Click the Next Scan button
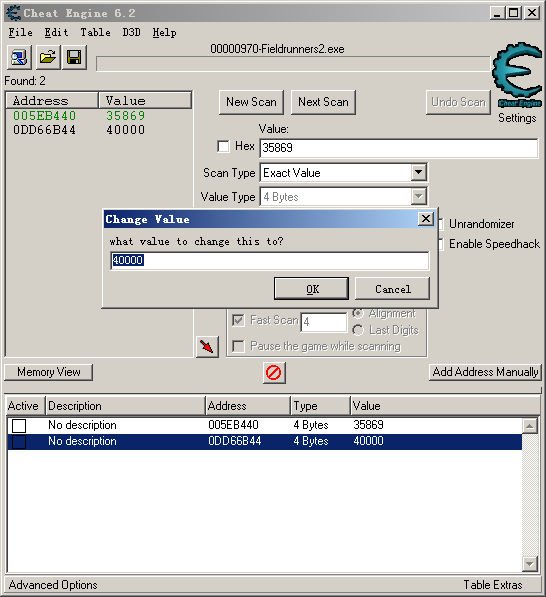Viewport: 546px width, 597px height. point(323,102)
